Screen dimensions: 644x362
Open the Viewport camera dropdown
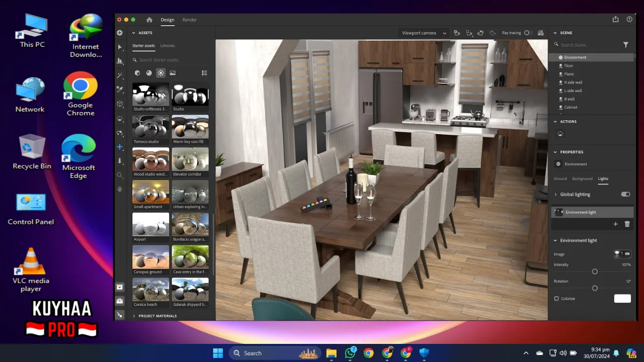424,33
